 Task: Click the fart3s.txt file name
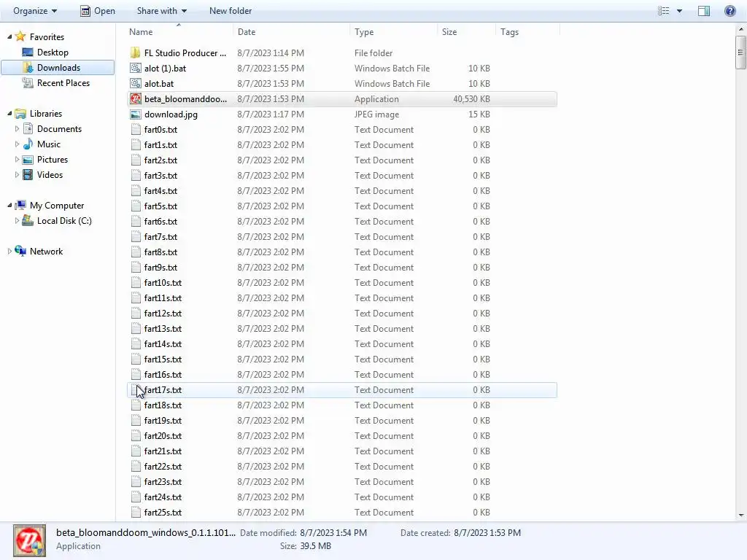(x=160, y=175)
